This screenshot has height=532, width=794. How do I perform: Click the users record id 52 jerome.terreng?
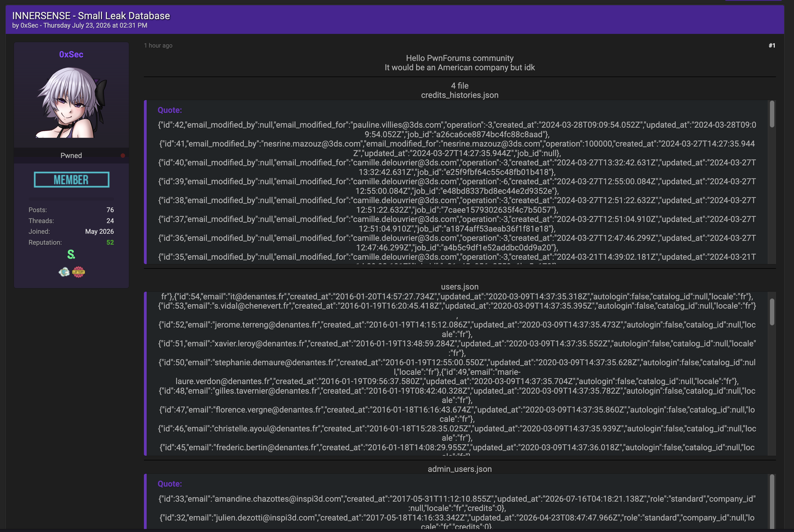[457, 329]
